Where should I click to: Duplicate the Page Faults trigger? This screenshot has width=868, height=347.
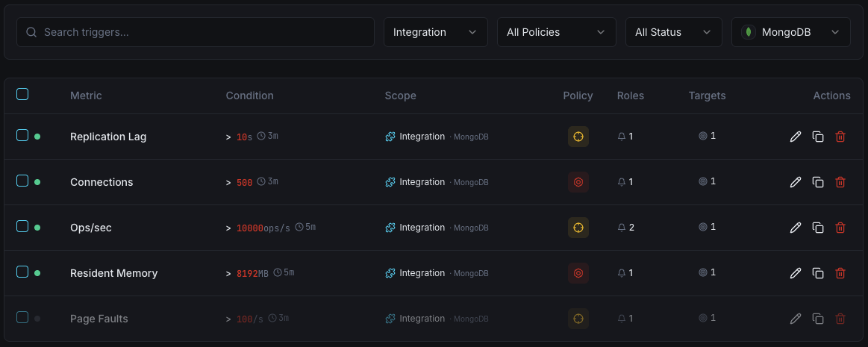(x=818, y=318)
